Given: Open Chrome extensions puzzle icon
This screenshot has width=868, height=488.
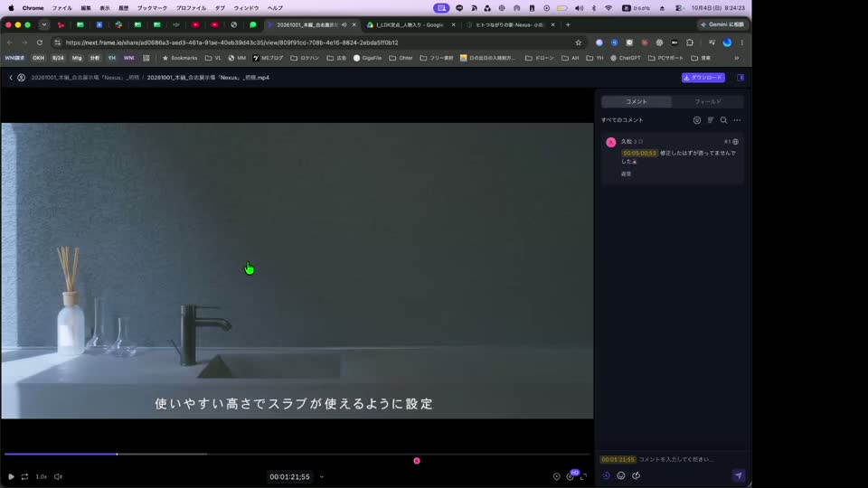Looking at the screenshot, I should point(690,42).
